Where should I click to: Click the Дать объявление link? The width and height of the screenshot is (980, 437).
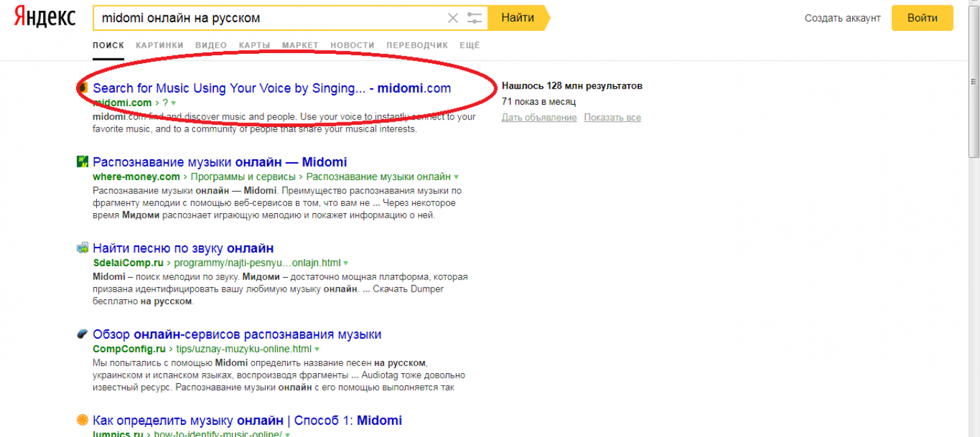[x=539, y=118]
